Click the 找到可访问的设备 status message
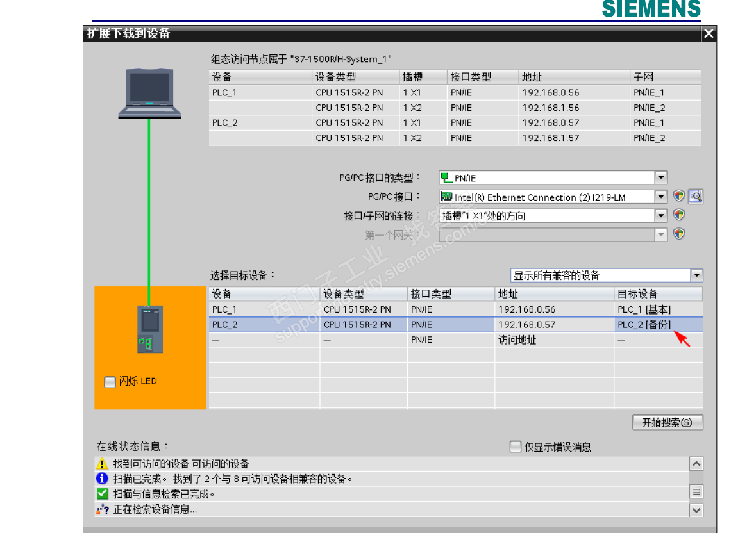The image size is (756, 533). [x=181, y=464]
